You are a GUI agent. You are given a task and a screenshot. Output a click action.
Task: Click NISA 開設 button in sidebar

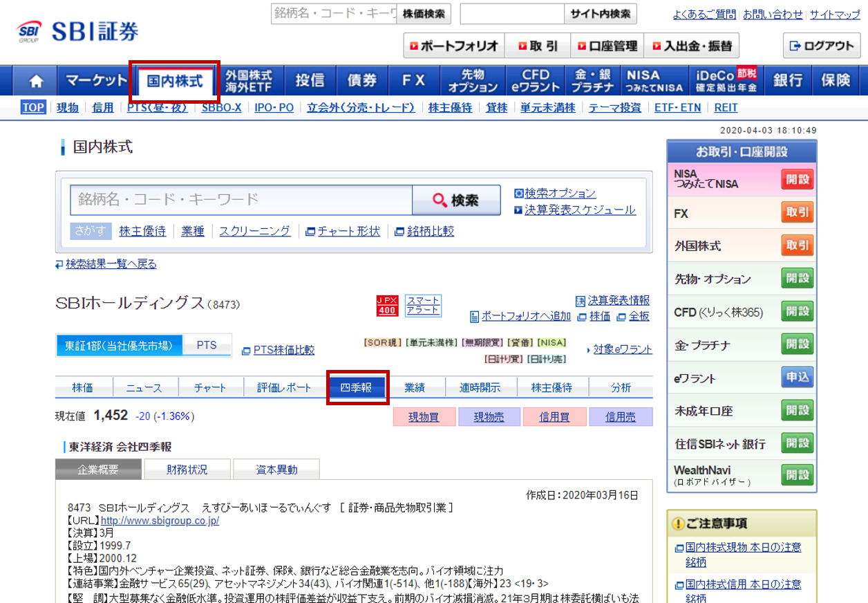click(797, 180)
